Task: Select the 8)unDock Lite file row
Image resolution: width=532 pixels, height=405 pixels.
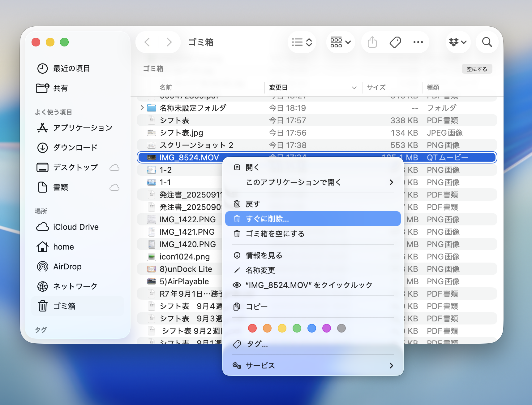Action: 180,269
